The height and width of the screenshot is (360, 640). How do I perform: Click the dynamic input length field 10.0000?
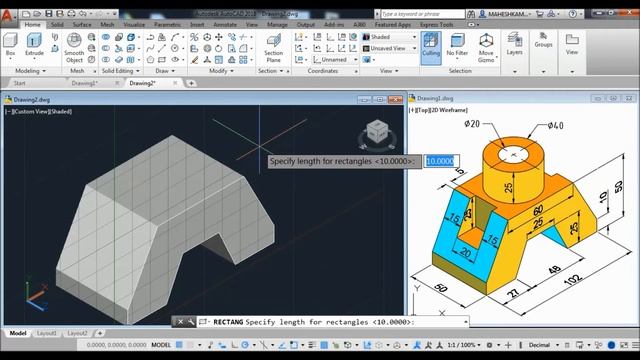pyautogui.click(x=441, y=161)
